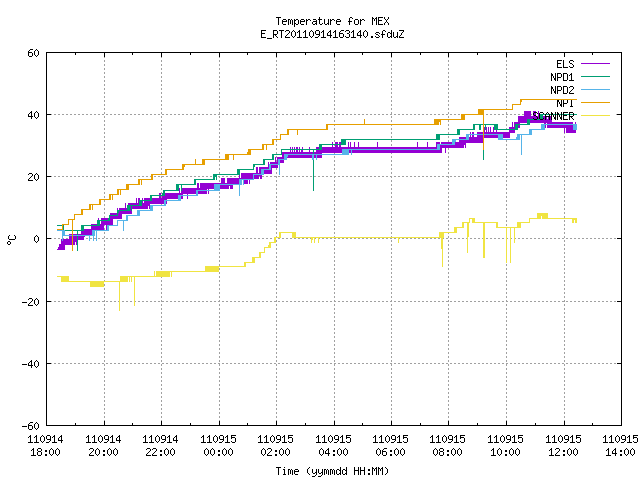
Task: Click the NPI legend label
Action: click(565, 103)
